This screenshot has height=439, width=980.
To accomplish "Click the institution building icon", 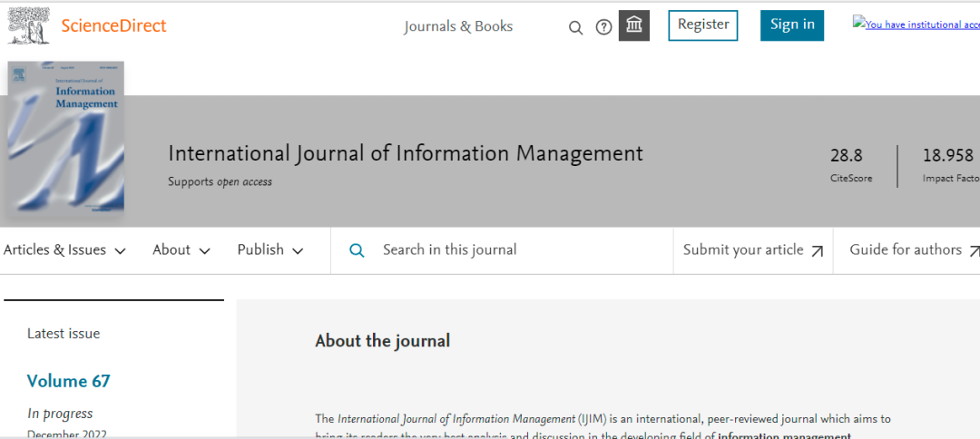I will [634, 25].
